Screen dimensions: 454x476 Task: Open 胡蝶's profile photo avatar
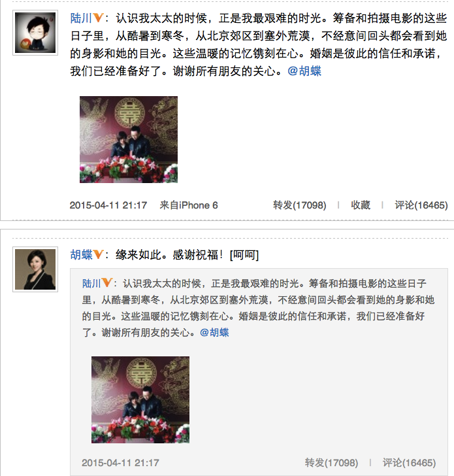pyautogui.click(x=35, y=269)
